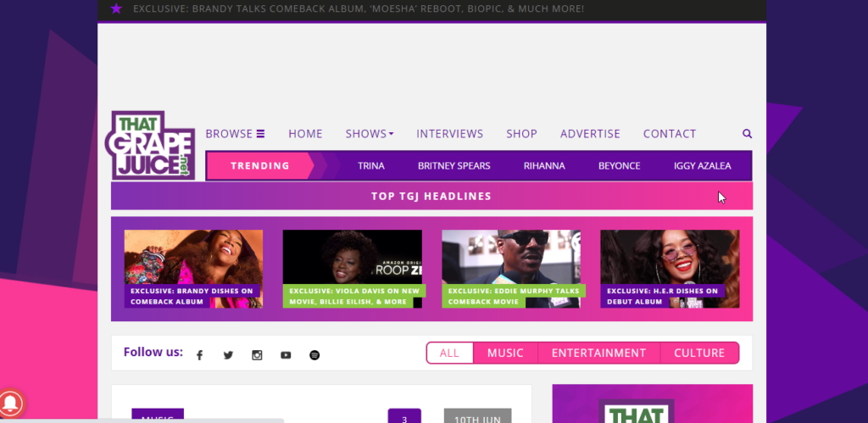
Task: Open the Twitter follow icon
Action: 228,355
